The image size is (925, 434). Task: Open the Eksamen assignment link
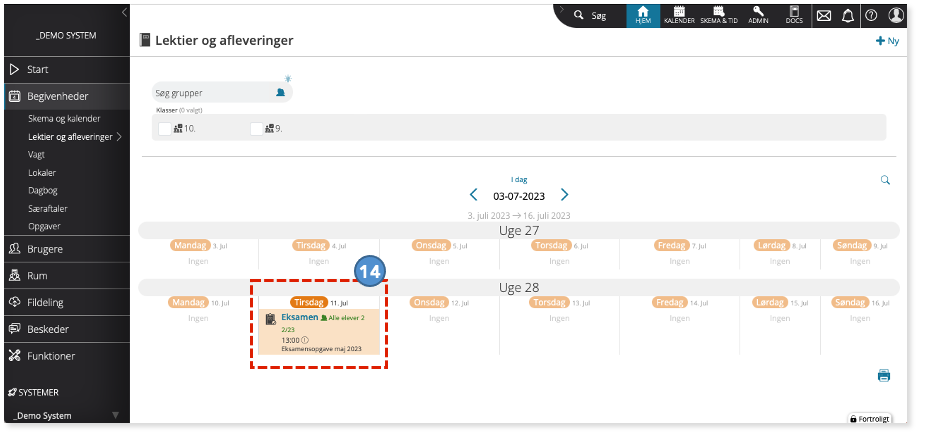click(x=300, y=317)
